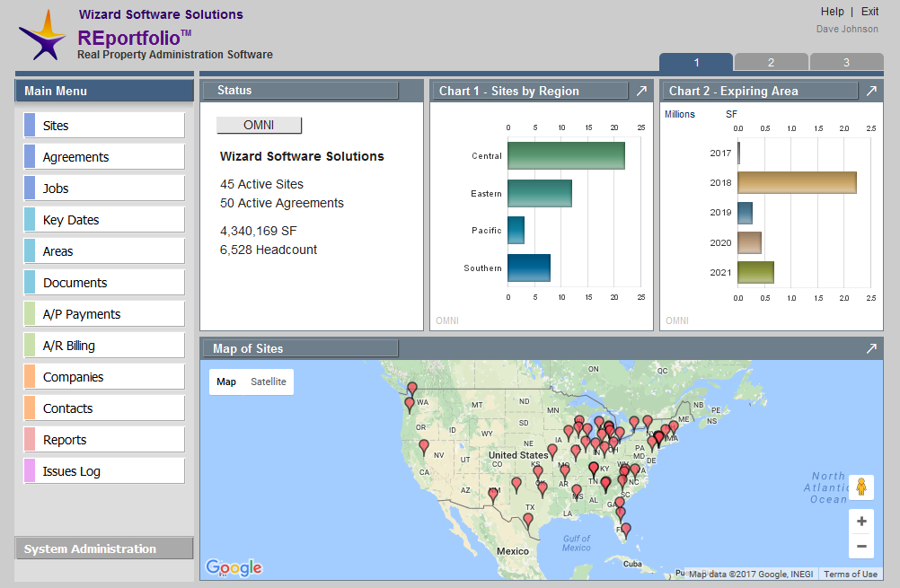Zoom out the map with minus button
900x588 pixels.
pos(861,546)
